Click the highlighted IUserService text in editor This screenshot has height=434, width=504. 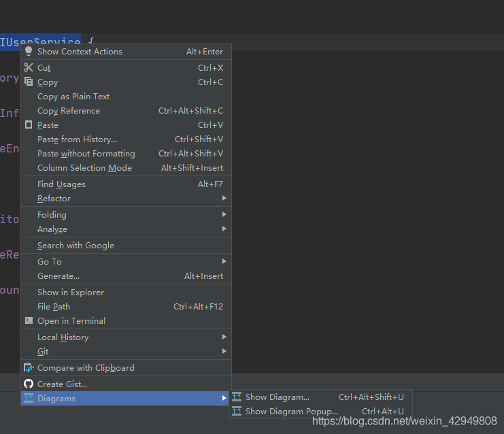[x=40, y=41]
